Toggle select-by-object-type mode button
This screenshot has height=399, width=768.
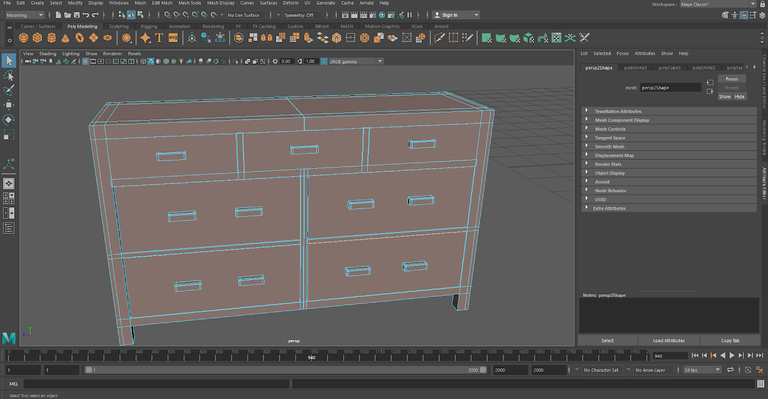pos(131,15)
